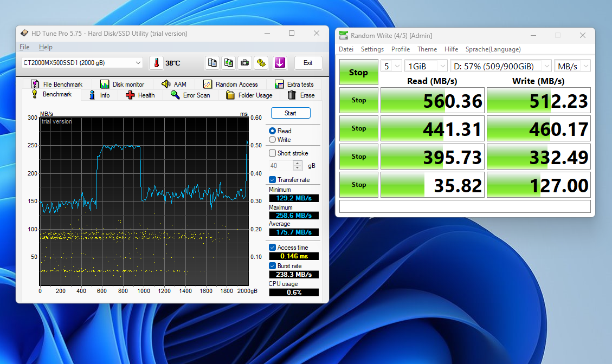Click the 238.3 MB/s burst rate value
This screenshot has width=612, height=364.
coord(294,275)
